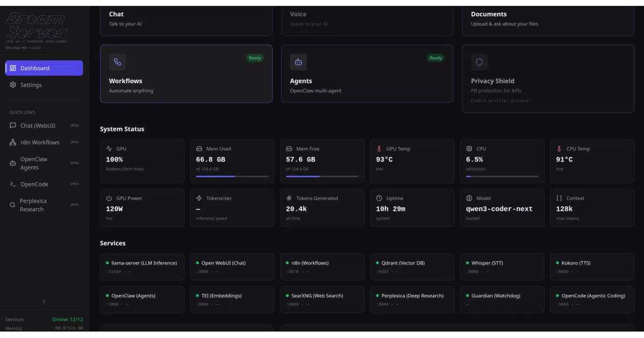This screenshot has width=644, height=338.
Task: Click the Dashboard grid icon
Action: (13, 68)
